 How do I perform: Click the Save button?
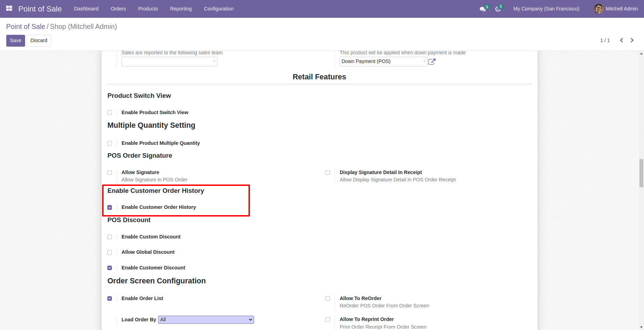(16, 40)
